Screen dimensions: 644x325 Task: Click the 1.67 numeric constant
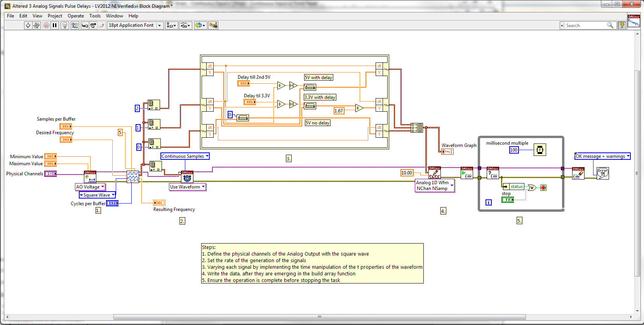coord(339,111)
